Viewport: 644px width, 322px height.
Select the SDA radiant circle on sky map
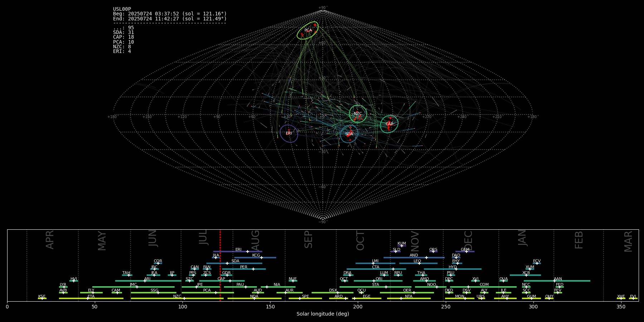pyautogui.click(x=349, y=134)
